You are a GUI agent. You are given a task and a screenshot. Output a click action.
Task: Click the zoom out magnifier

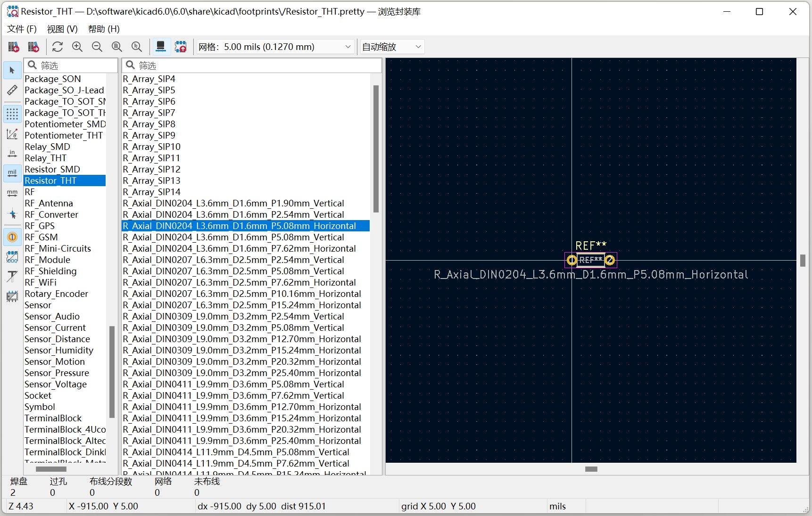pyautogui.click(x=97, y=47)
